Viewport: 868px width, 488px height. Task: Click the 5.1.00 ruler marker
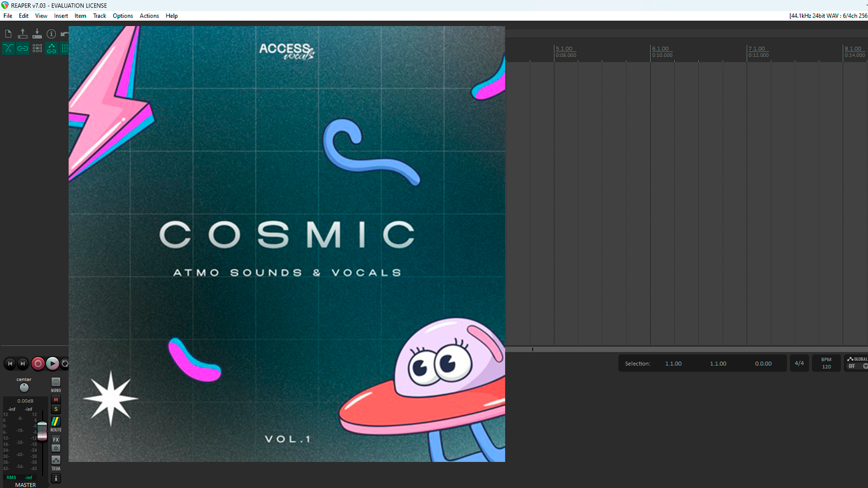click(564, 49)
